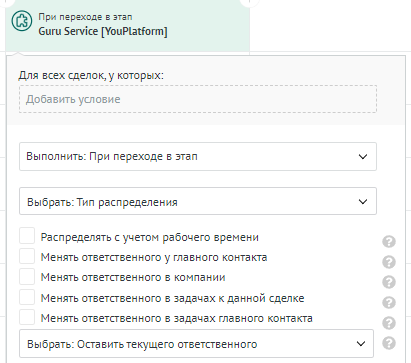The width and height of the screenshot is (411, 363).
Task: Open help for working hours distribution
Action: point(389,241)
